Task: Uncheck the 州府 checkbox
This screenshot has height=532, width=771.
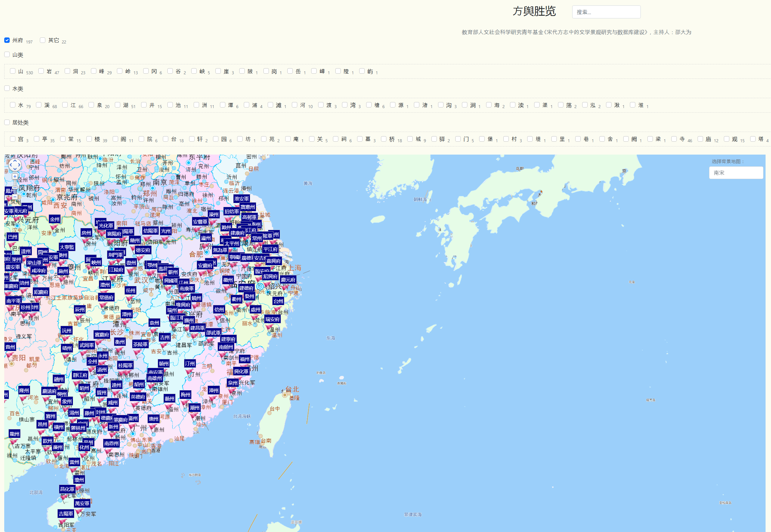Action: pyautogui.click(x=7, y=40)
